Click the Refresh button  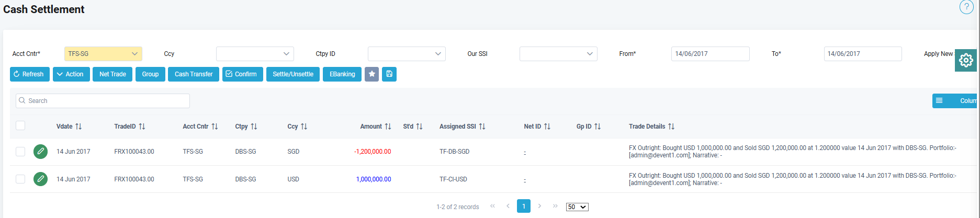(29, 74)
